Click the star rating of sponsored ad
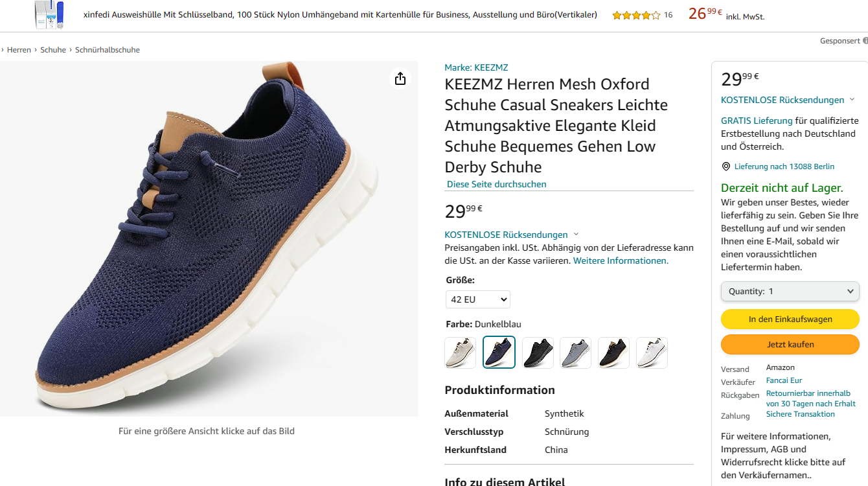The width and height of the screenshot is (868, 486). (635, 15)
